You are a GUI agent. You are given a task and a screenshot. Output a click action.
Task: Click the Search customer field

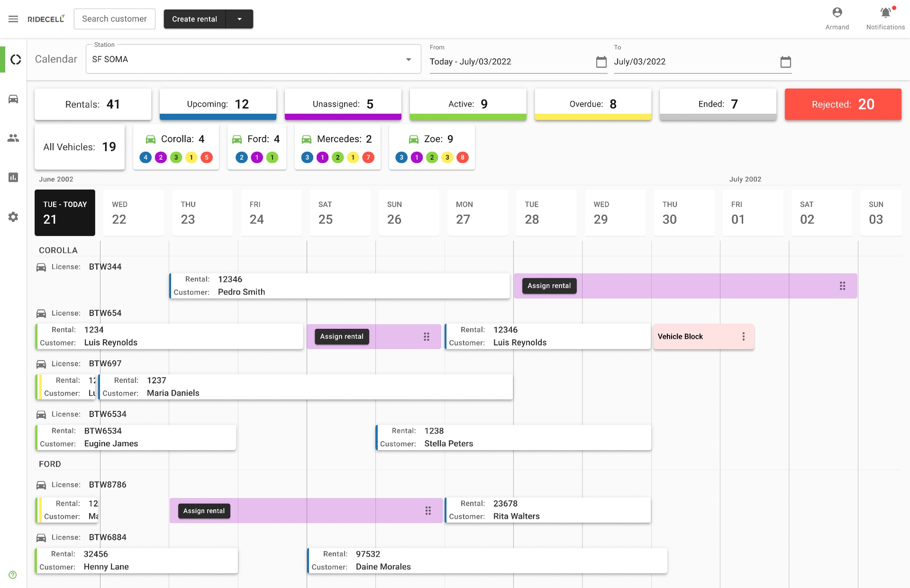coord(115,19)
